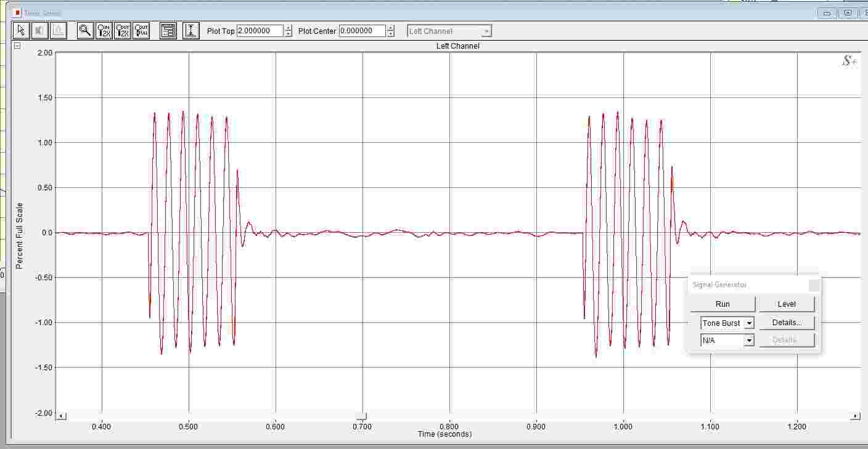
Task: Decrease the Plot Center value
Action: [390, 34]
